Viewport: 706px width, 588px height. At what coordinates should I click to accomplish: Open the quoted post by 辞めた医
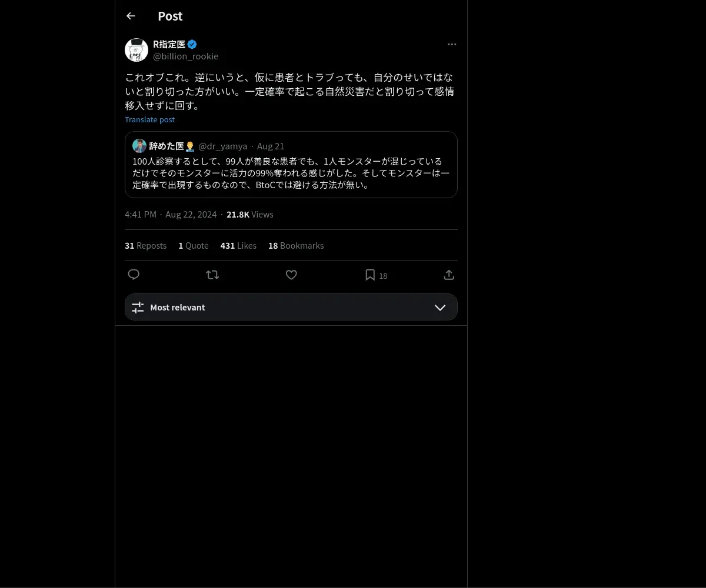pos(291,165)
